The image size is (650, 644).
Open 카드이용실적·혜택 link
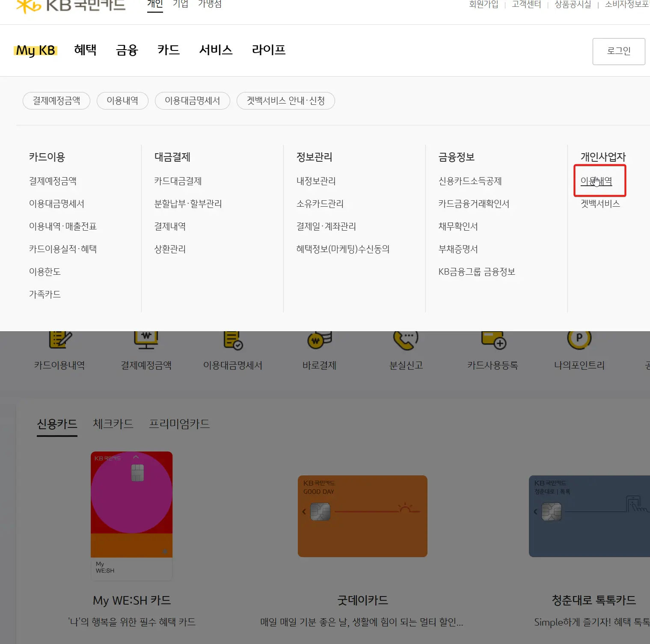(x=63, y=249)
